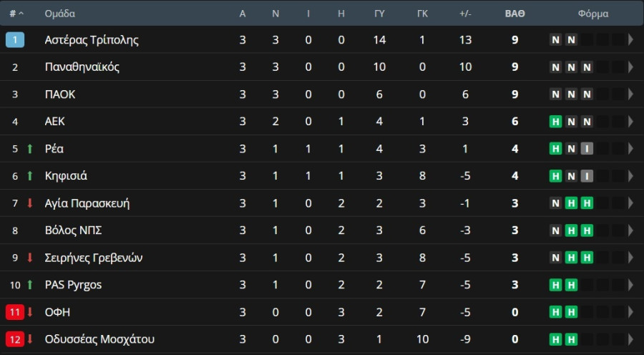Click the green up arrow next to PAS Pyrgos
This screenshot has width=644, height=355.
click(29, 285)
